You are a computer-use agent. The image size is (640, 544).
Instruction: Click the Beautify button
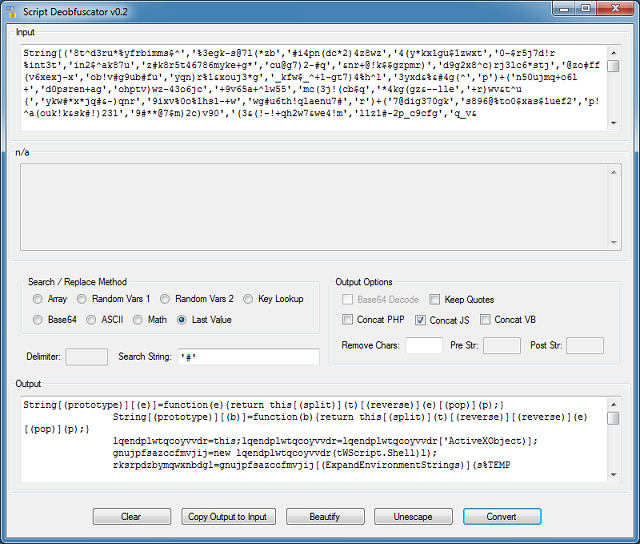(325, 517)
